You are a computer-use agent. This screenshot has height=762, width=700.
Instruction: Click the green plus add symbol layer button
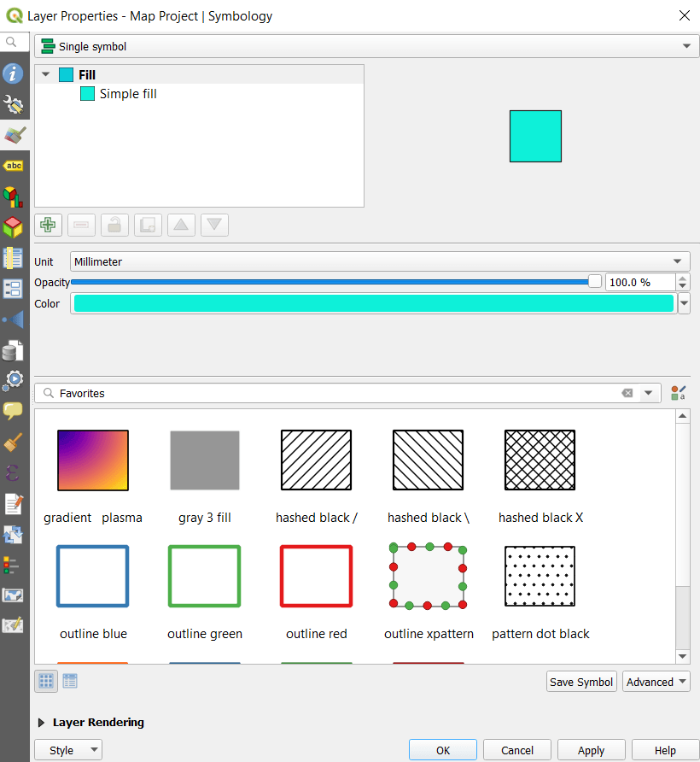pos(48,225)
